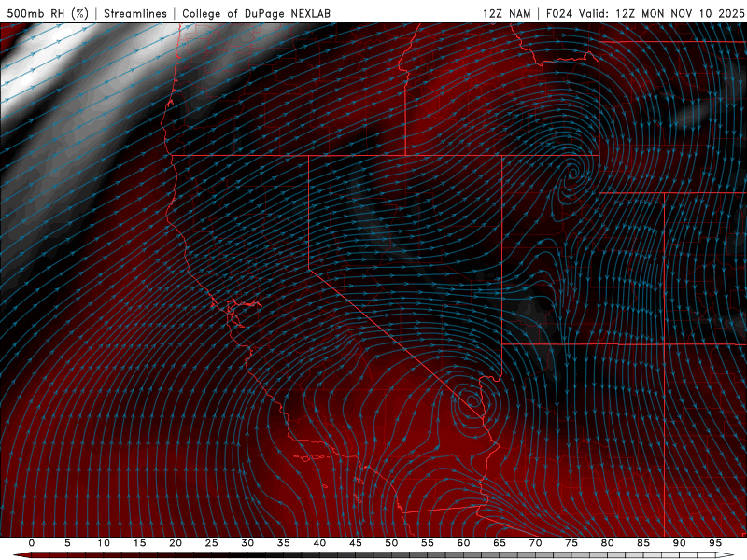Click the colorbar label "5"
The height and width of the screenshot is (560, 747).
tap(67, 543)
